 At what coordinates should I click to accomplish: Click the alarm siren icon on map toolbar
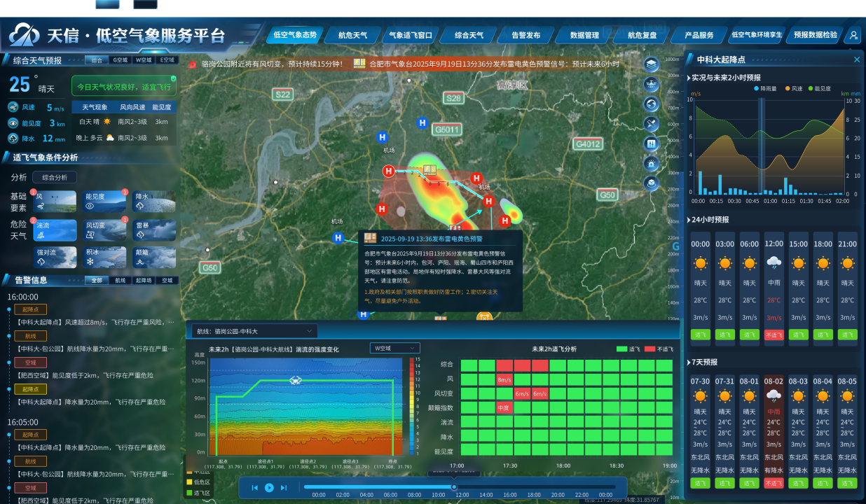click(652, 164)
